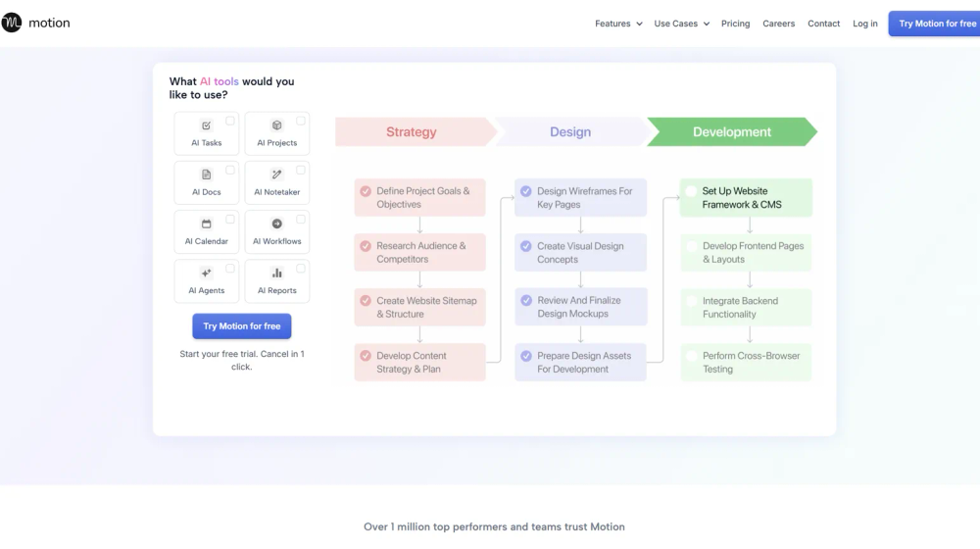Click 'Review And Finalize Design Mockups' text

(579, 307)
